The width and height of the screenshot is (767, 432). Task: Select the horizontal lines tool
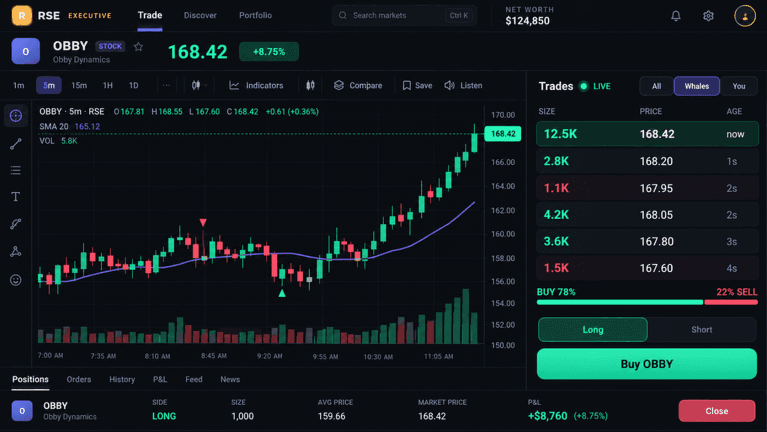(x=16, y=170)
